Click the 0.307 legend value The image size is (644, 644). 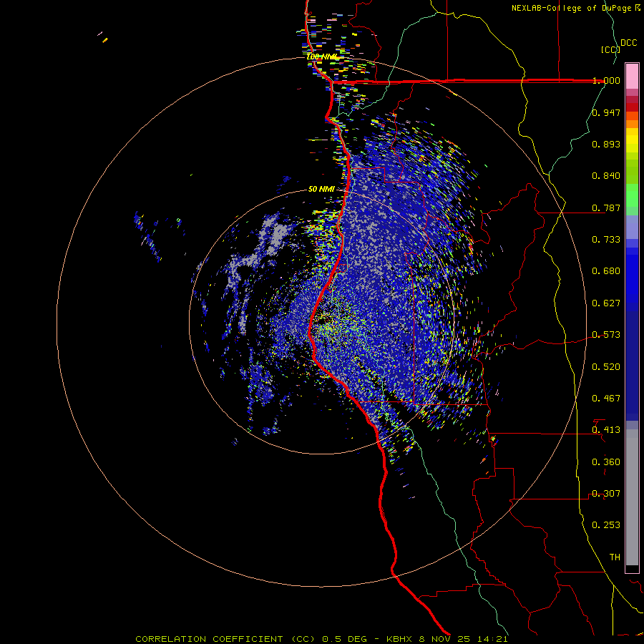[x=606, y=494]
